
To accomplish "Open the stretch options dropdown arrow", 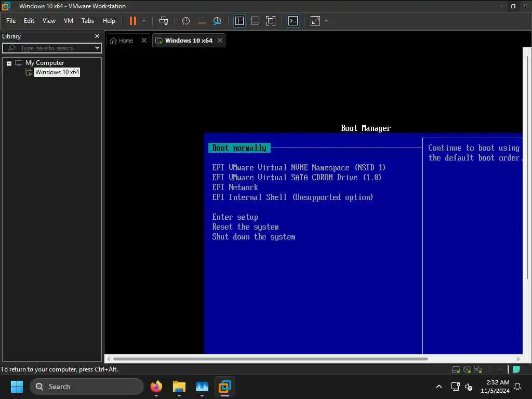I will [326, 21].
